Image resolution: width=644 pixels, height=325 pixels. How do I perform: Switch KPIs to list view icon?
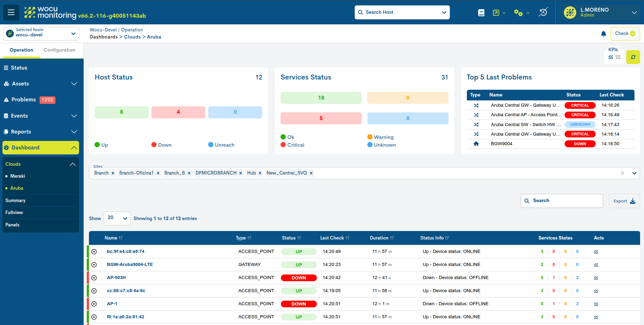coord(618,57)
